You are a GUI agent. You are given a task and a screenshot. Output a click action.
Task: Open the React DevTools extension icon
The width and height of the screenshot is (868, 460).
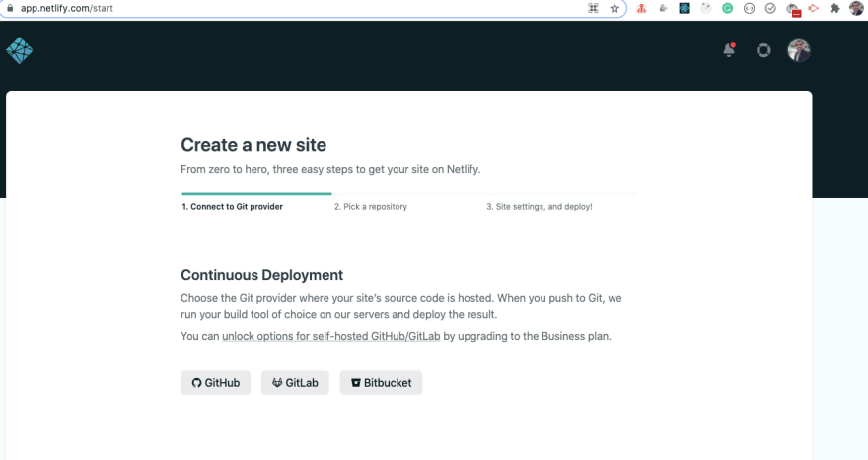[685, 8]
